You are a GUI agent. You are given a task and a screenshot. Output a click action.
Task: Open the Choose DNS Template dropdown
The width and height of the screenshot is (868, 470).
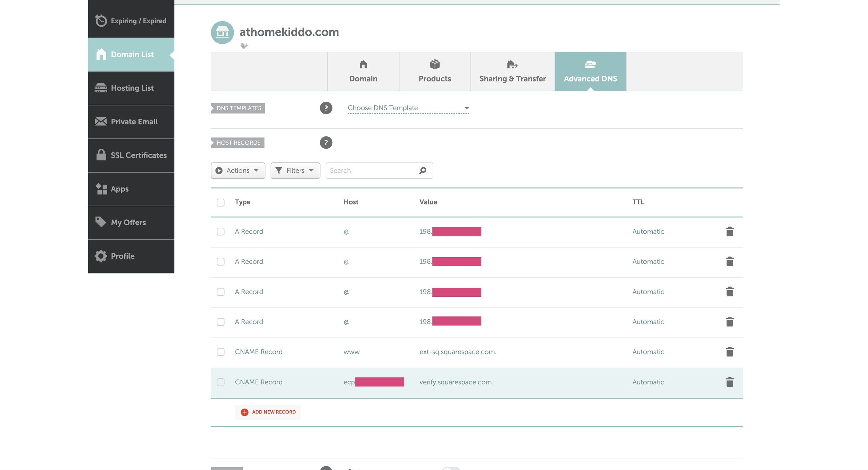[408, 108]
